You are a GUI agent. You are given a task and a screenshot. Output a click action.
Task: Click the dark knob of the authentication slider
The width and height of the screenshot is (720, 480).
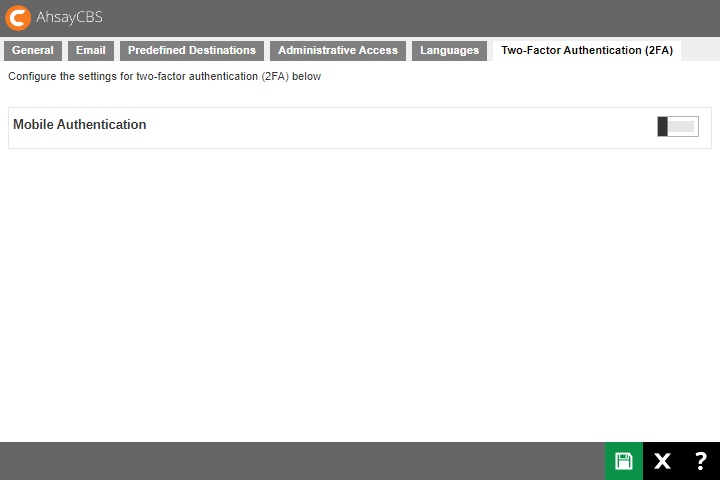click(x=662, y=126)
